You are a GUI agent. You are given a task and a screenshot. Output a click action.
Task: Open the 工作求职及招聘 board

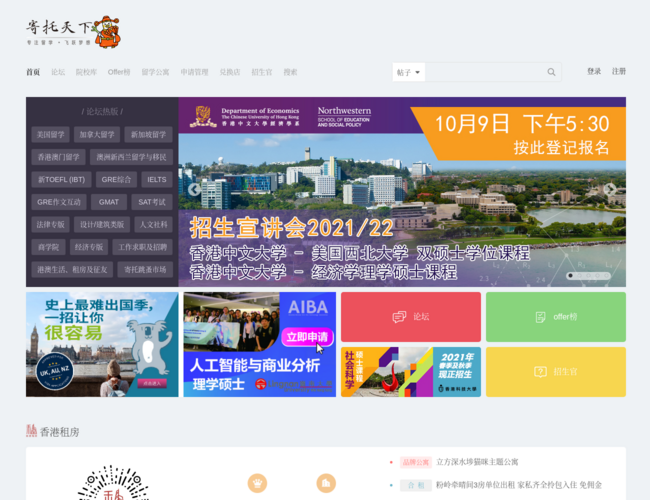143,247
